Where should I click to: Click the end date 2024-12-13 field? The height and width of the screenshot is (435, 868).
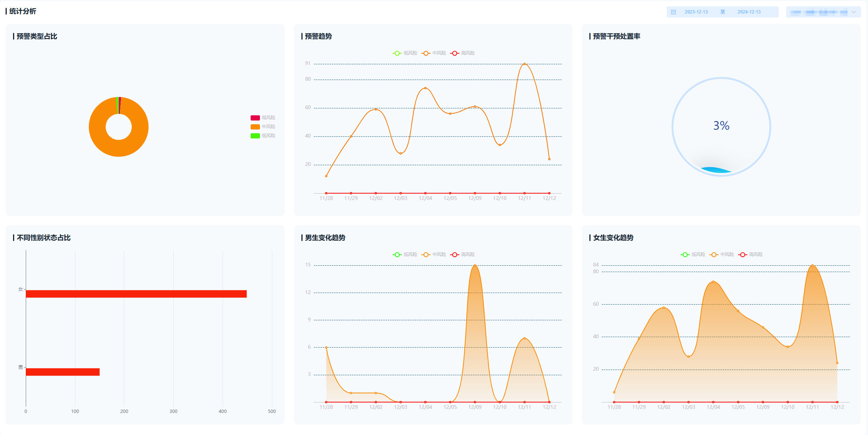click(x=748, y=12)
